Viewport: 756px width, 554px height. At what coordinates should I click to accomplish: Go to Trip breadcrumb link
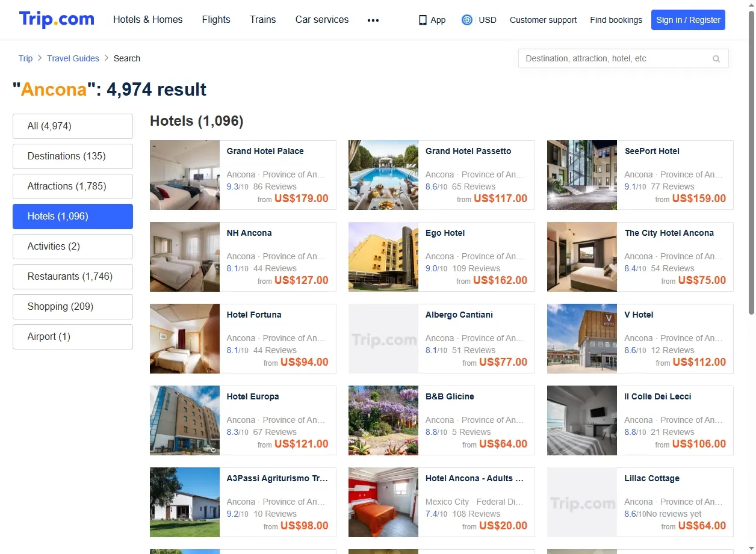[25, 58]
